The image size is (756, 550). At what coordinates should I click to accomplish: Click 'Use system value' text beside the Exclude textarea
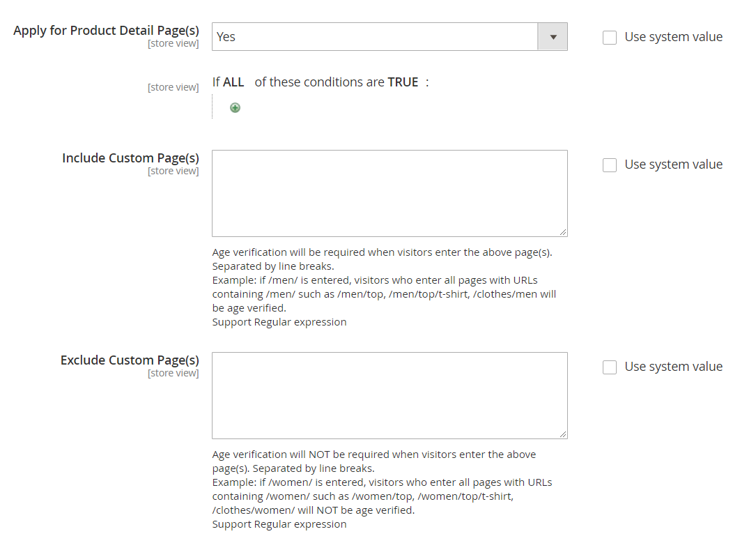673,367
